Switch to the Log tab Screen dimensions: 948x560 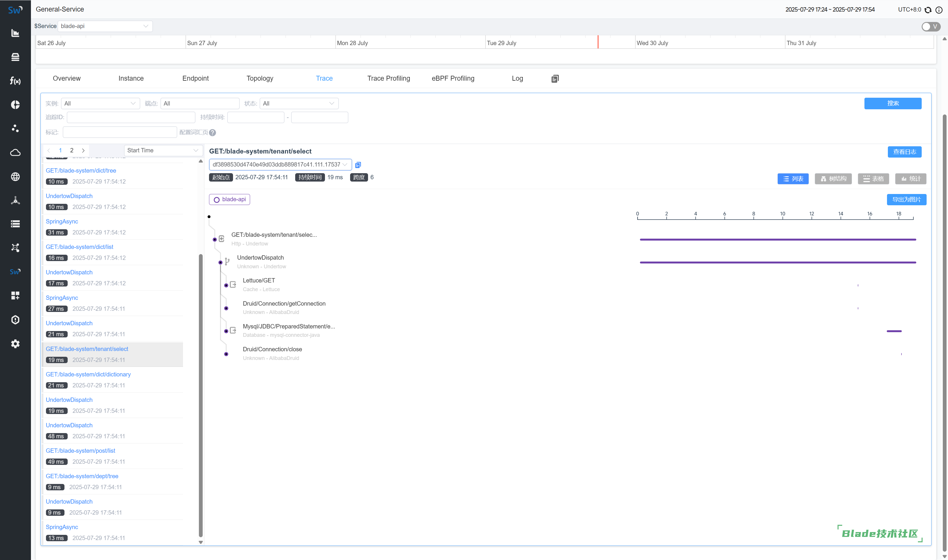(518, 78)
